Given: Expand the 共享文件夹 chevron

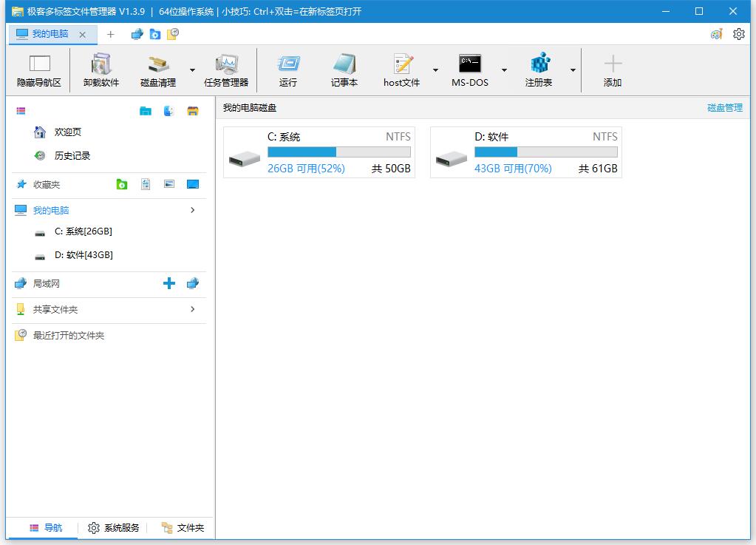Looking at the screenshot, I should click(193, 309).
